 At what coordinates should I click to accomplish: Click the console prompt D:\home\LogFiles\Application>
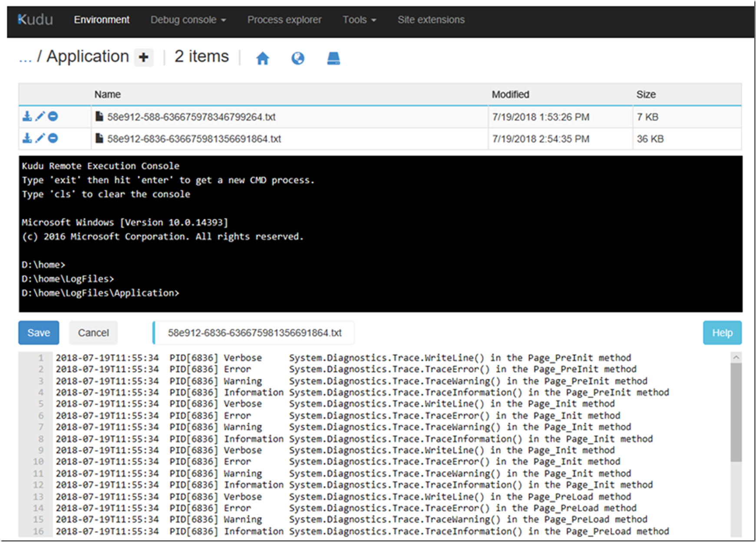coord(100,293)
